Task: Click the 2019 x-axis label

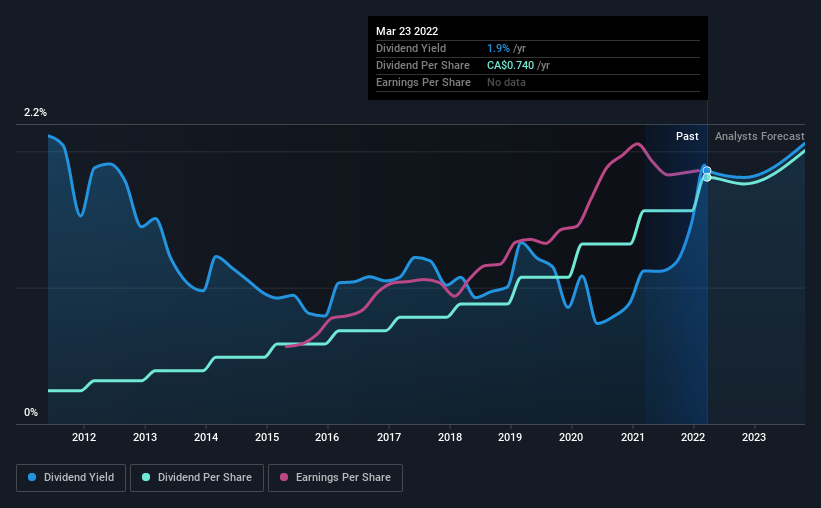Action: tap(510, 437)
